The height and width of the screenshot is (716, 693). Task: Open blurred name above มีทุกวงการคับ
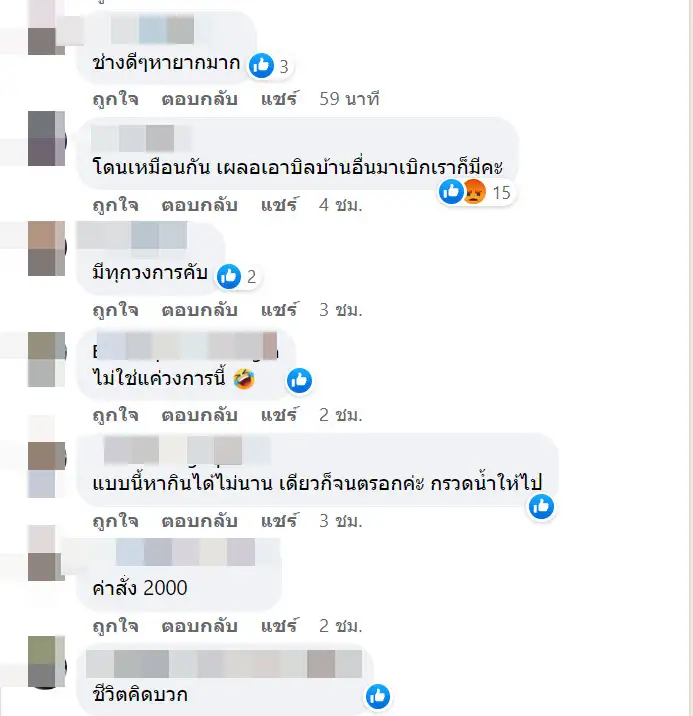tap(132, 235)
